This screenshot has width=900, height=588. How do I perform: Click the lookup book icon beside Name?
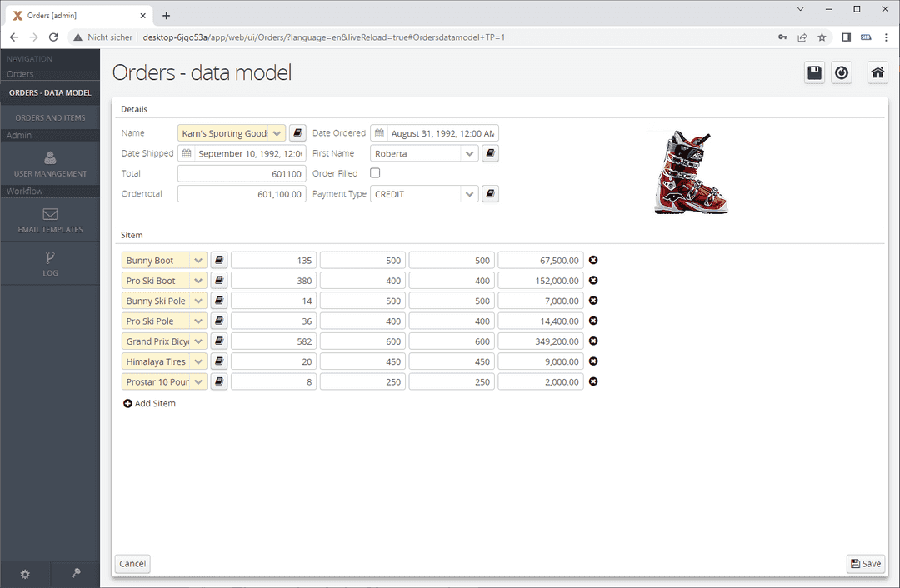tap(297, 132)
